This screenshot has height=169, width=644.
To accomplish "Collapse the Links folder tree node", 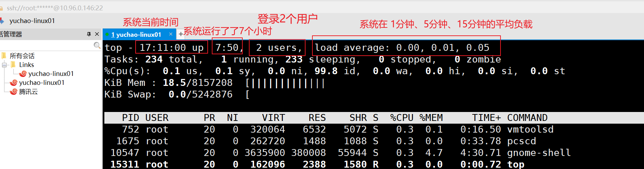I will click(x=4, y=65).
